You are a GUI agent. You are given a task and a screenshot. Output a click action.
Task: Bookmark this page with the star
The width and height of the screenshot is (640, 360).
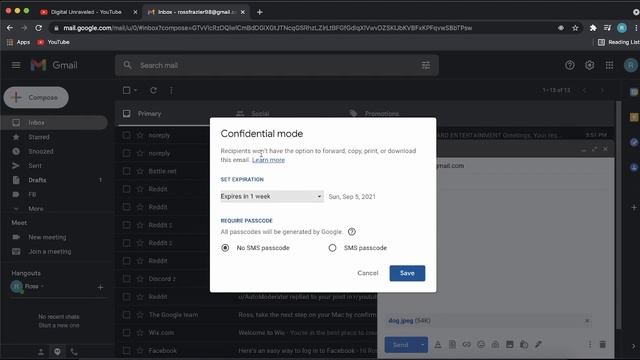coord(575,28)
